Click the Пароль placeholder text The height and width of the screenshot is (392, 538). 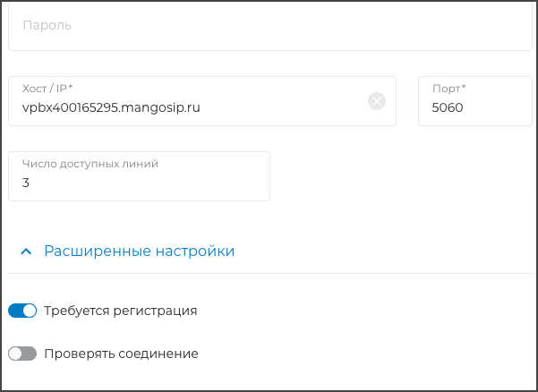pyautogui.click(x=47, y=26)
